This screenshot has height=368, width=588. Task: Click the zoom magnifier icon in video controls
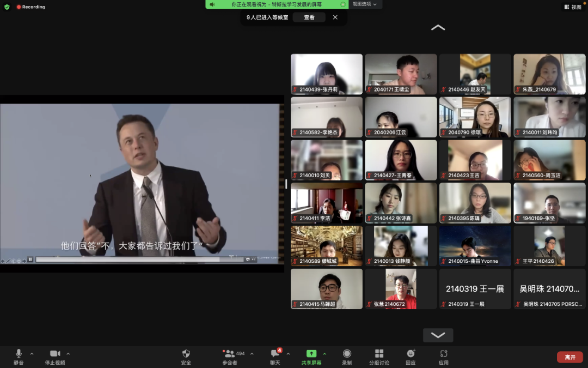[19, 261]
